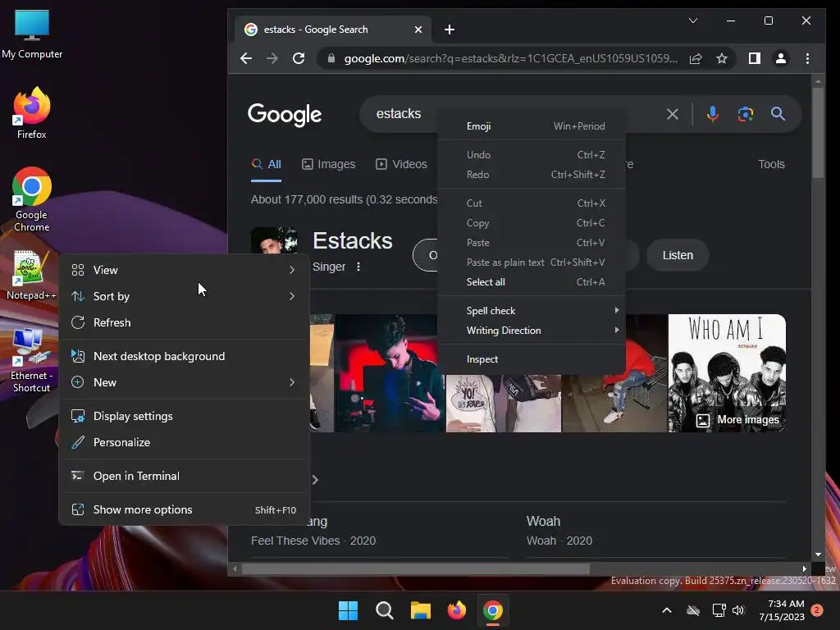Screen dimensions: 840x630
Task: Open Firefox from the taskbar
Action: (456, 610)
